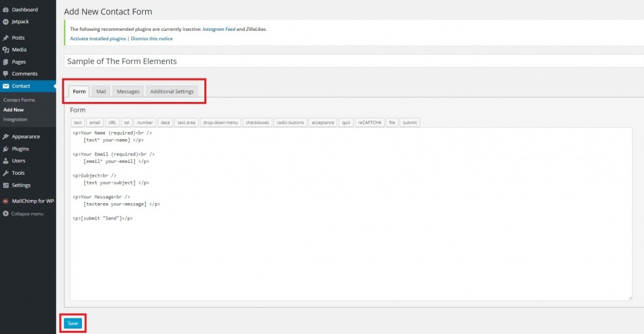Click the Comments bubble icon
The image size is (644, 334).
pos(6,74)
